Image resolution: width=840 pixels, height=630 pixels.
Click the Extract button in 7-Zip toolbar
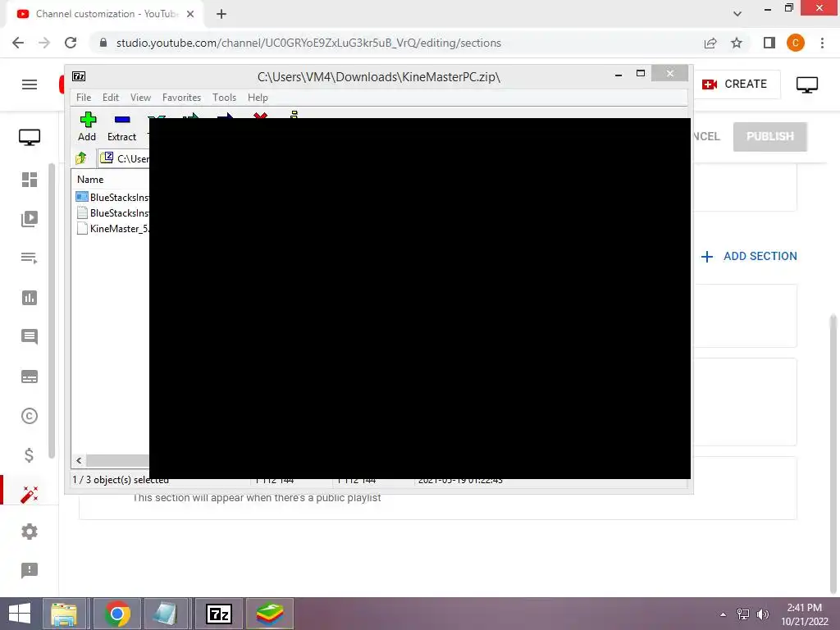pos(121,126)
